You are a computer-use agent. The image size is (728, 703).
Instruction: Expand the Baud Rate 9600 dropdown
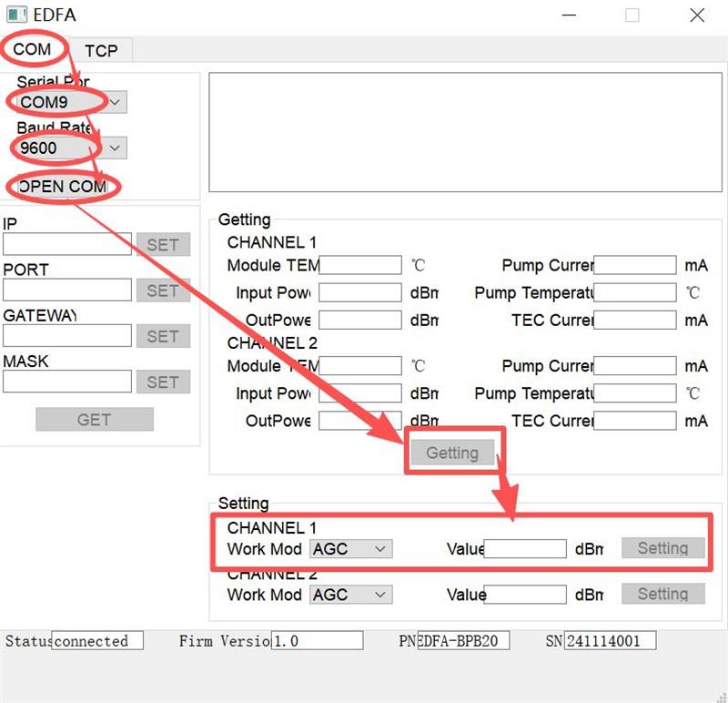(115, 148)
